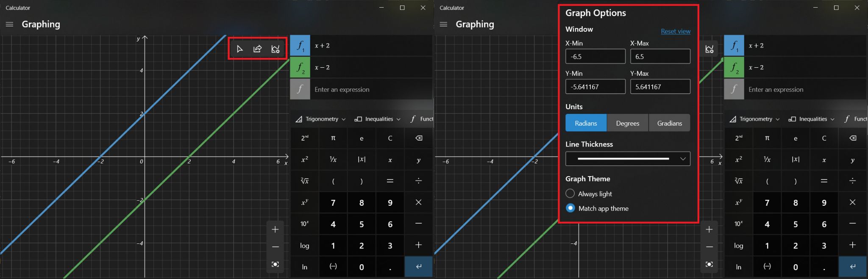Click the equals key in right window

click(x=824, y=181)
